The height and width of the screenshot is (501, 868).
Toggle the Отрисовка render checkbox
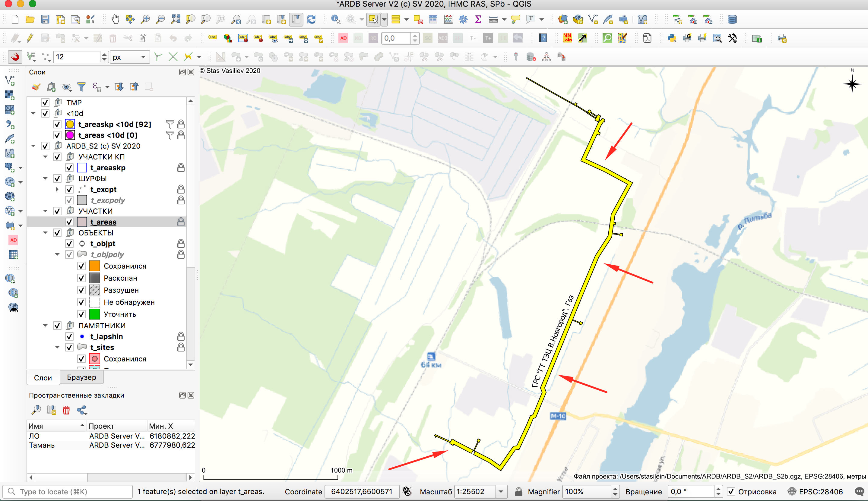click(x=731, y=492)
